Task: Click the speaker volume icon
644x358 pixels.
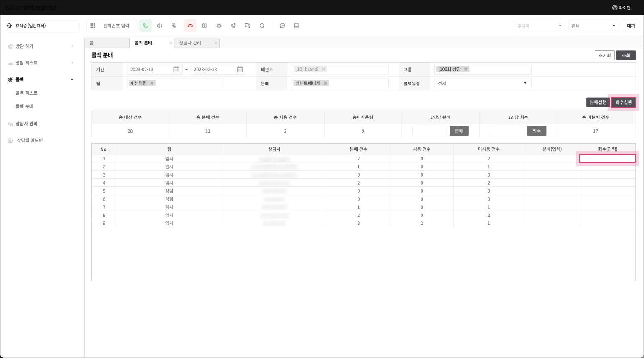Action: [x=160, y=26]
